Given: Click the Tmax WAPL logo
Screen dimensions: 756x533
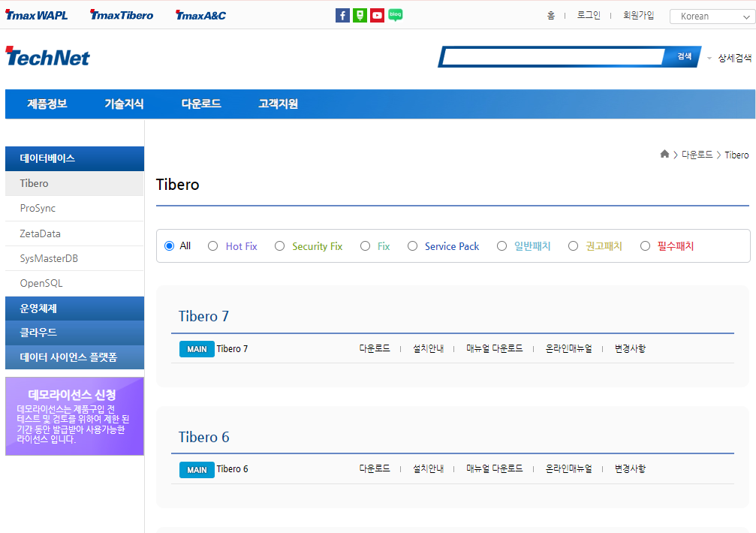Looking at the screenshot, I should (x=36, y=14).
